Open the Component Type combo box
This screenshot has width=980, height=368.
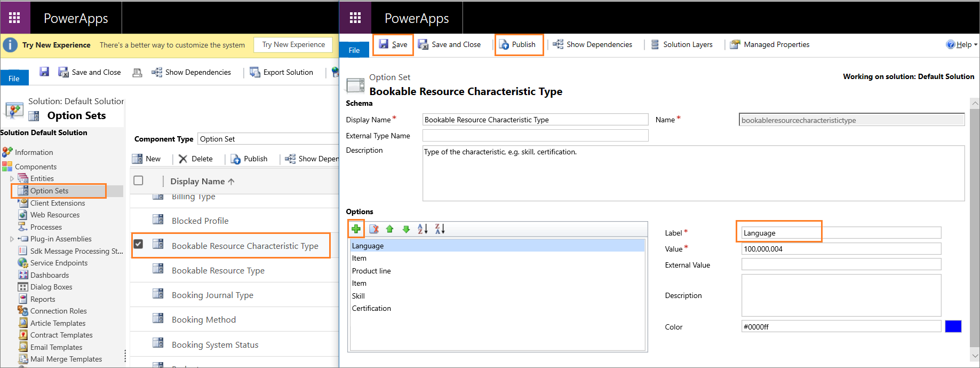click(x=268, y=139)
